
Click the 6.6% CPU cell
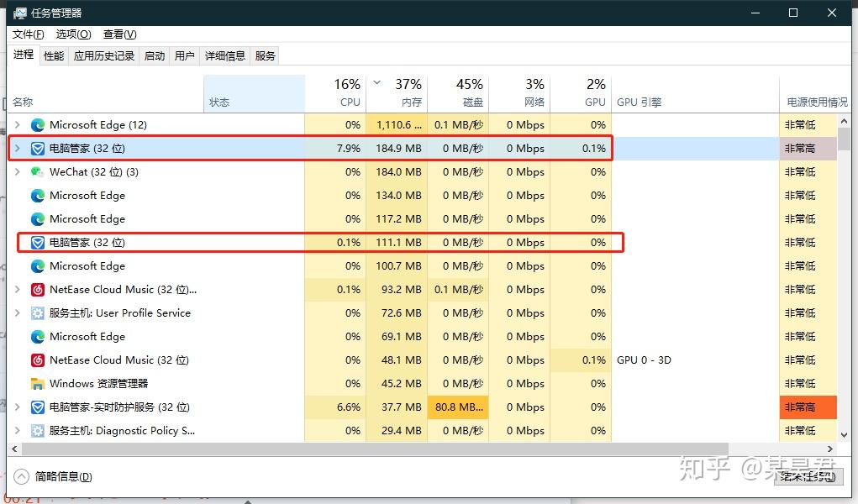[335, 407]
